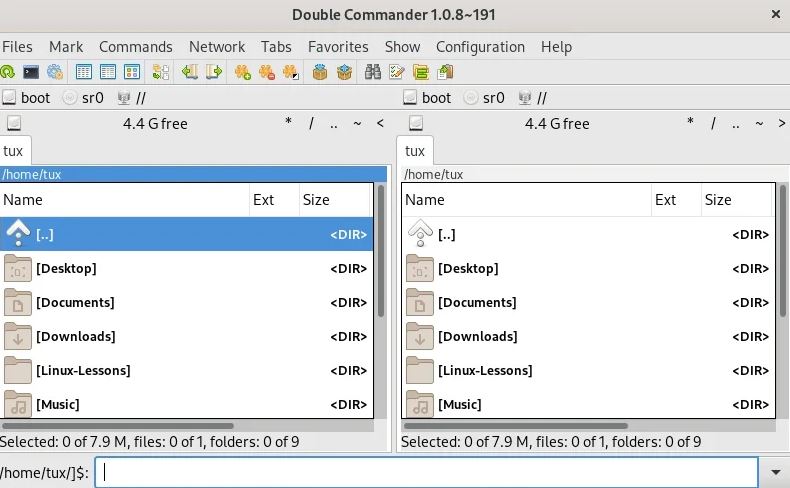Viewport: 790px width, 488px height.
Task: Click invert selection asterisk icon
Action: tap(291, 72)
